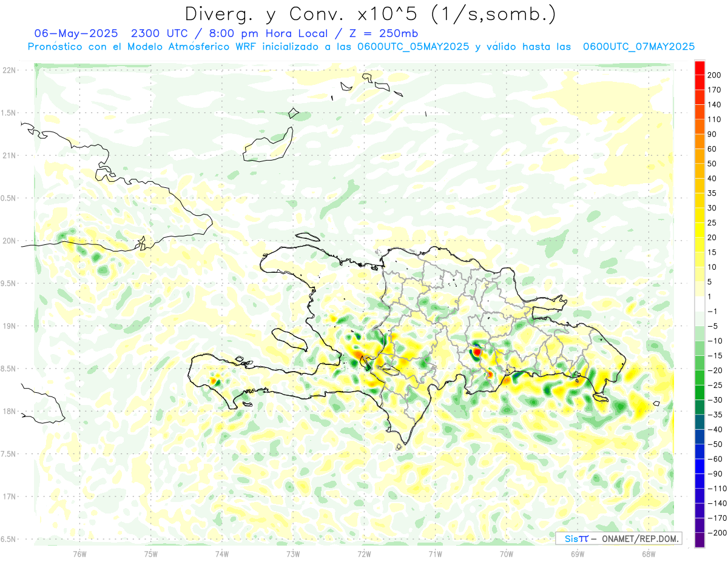Click the -60 legend value
Viewport: 728px width, 562px height.
pyautogui.click(x=716, y=459)
